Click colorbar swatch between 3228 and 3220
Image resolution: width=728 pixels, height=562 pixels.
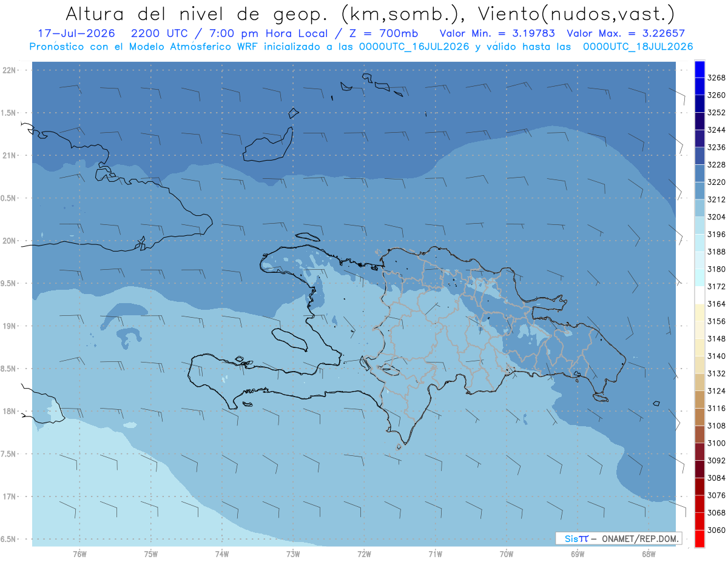pos(699,173)
